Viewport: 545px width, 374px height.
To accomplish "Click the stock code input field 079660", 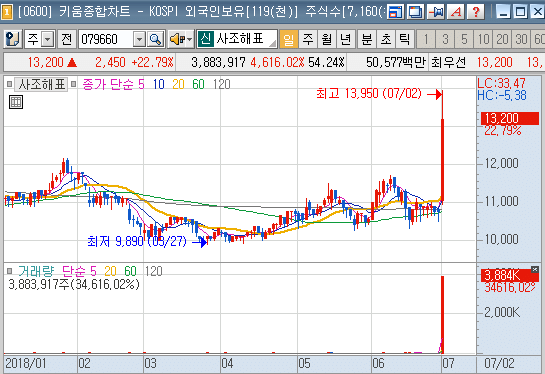I will coord(106,39).
